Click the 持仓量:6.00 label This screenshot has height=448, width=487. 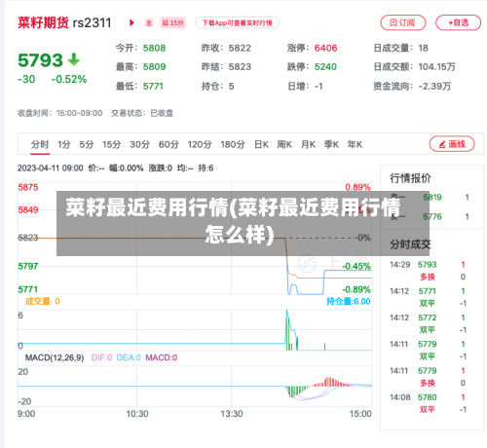[349, 301]
